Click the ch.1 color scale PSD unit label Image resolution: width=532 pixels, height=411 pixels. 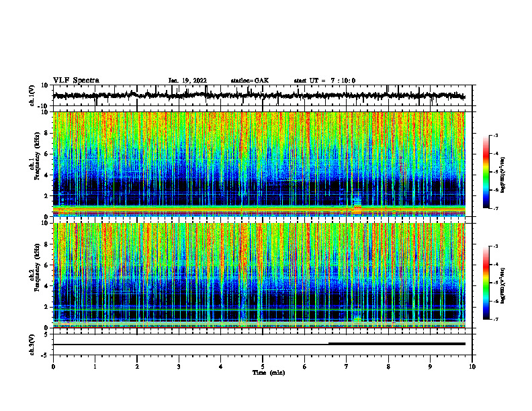tap(503, 175)
